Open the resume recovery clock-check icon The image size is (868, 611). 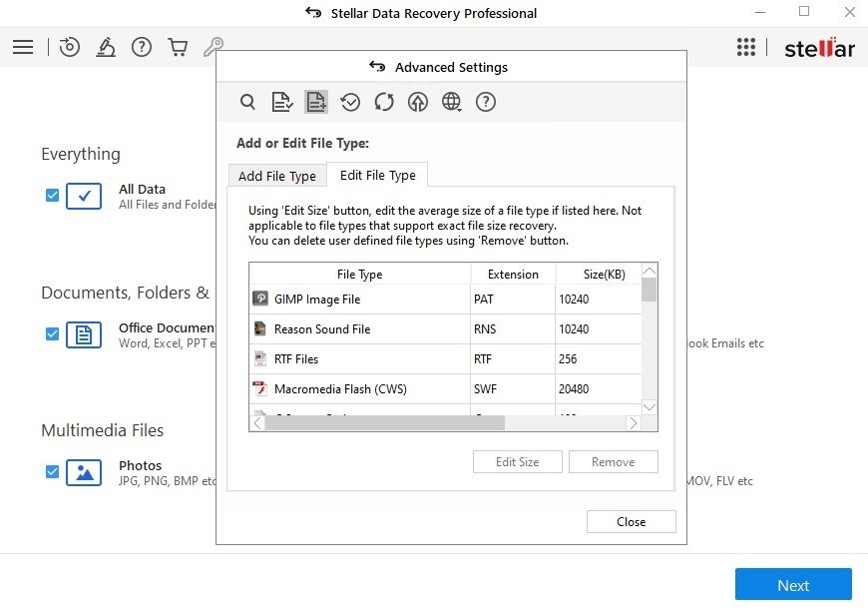[350, 102]
